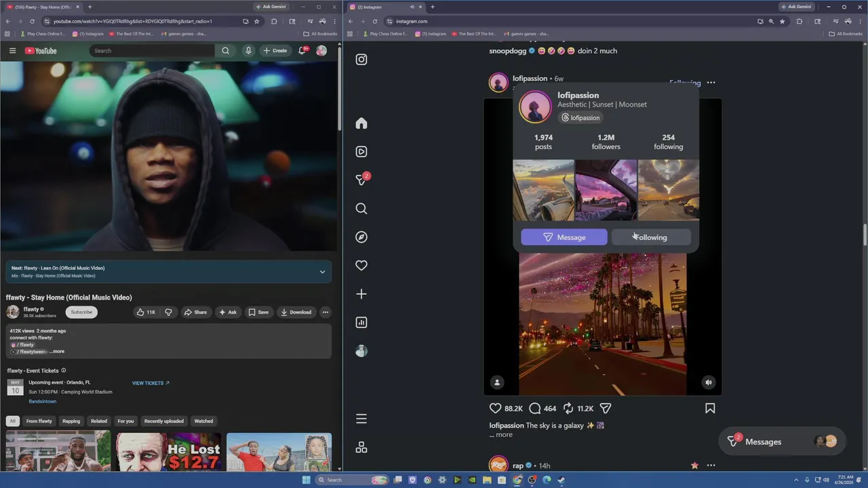Toggle Following in the lofipassion hover card

click(651, 237)
